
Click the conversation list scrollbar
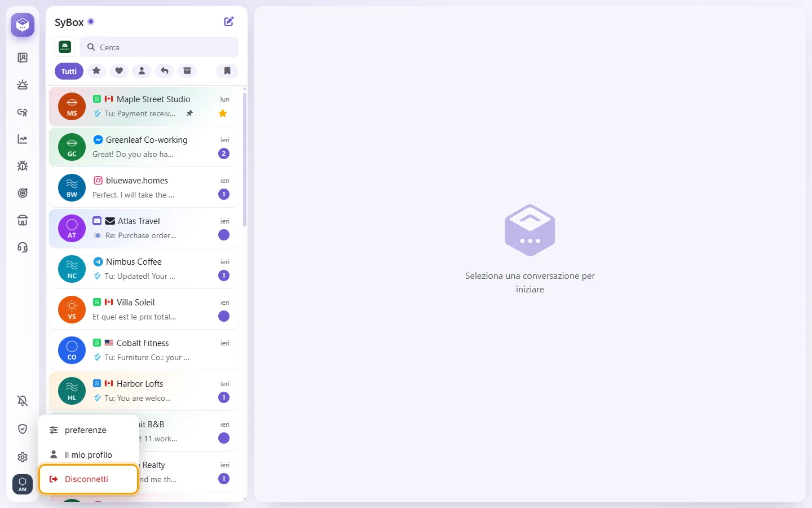pyautogui.click(x=245, y=160)
